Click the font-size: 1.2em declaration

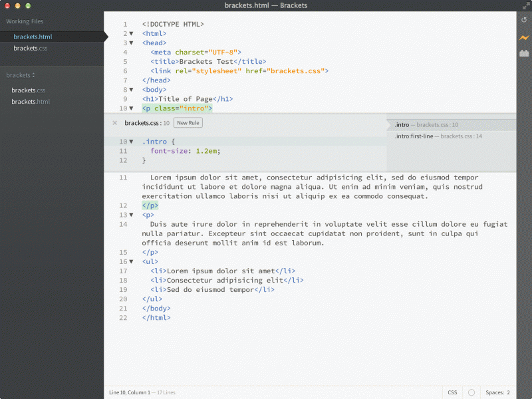[186, 151]
